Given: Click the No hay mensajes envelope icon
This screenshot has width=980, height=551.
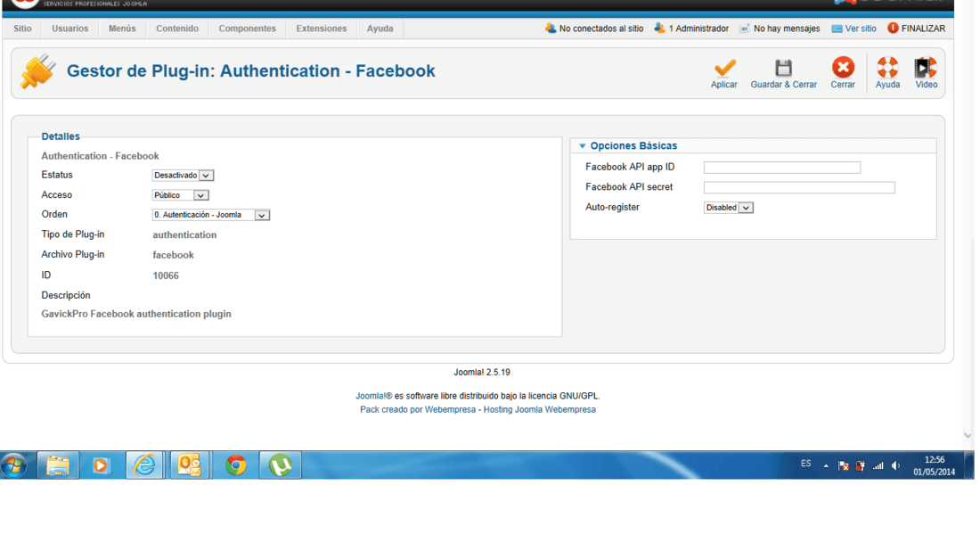Looking at the screenshot, I should point(745,29).
